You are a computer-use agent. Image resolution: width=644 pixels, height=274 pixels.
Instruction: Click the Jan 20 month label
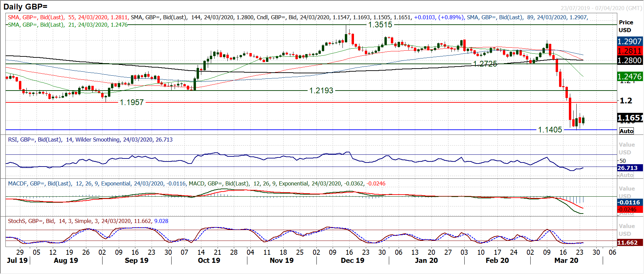click(426, 260)
